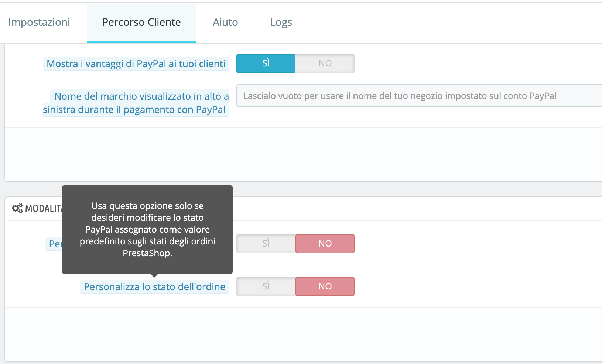The height and width of the screenshot is (364, 602).
Task: Click the 'Mostra i vantaggi di PayPal ai tuoi clienti' label
Action: (x=136, y=64)
